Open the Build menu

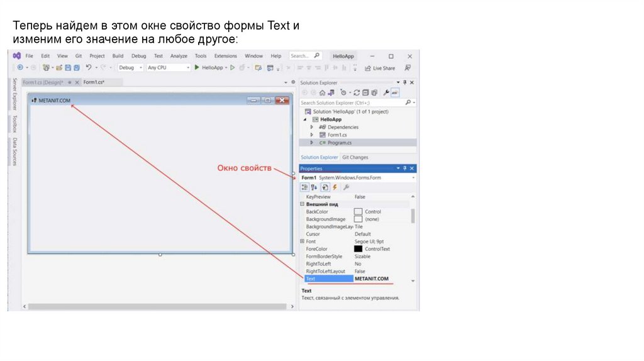point(118,56)
